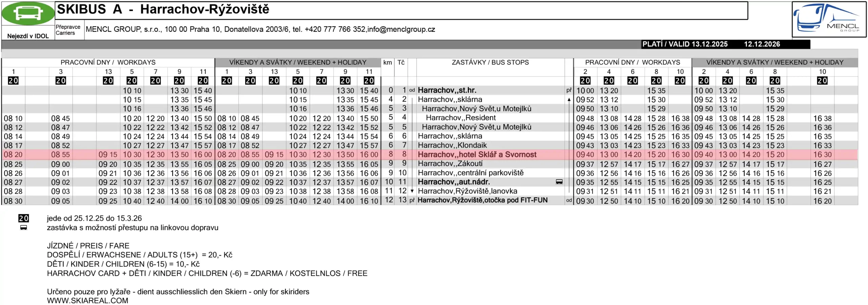The image size is (868, 305).
Task: Select the Tč column header
Action: click(x=401, y=62)
